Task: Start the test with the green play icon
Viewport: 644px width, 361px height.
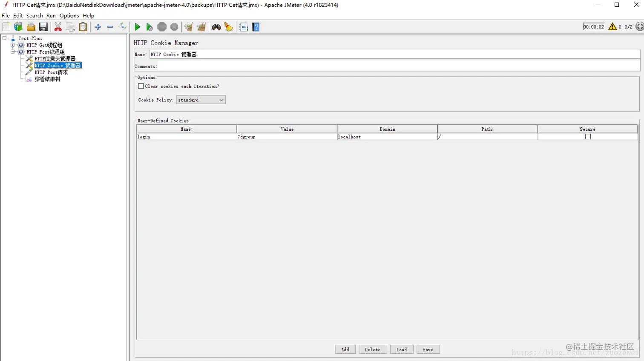Action: [x=137, y=27]
